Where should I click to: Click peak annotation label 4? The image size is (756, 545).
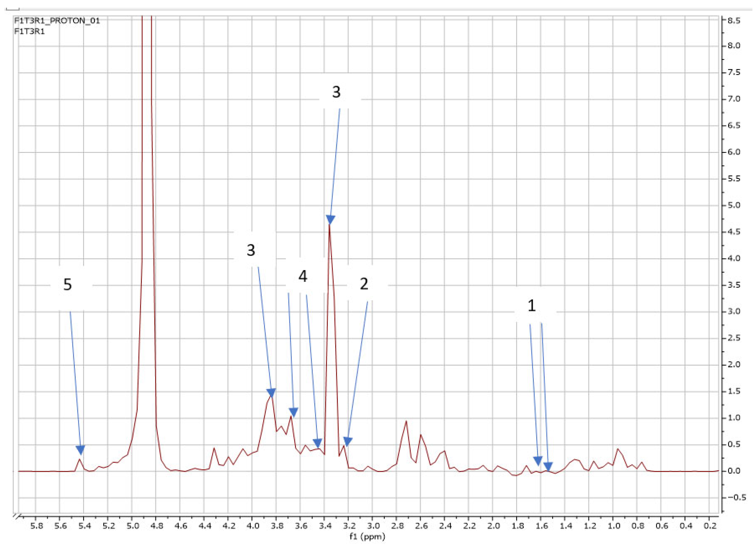(303, 276)
